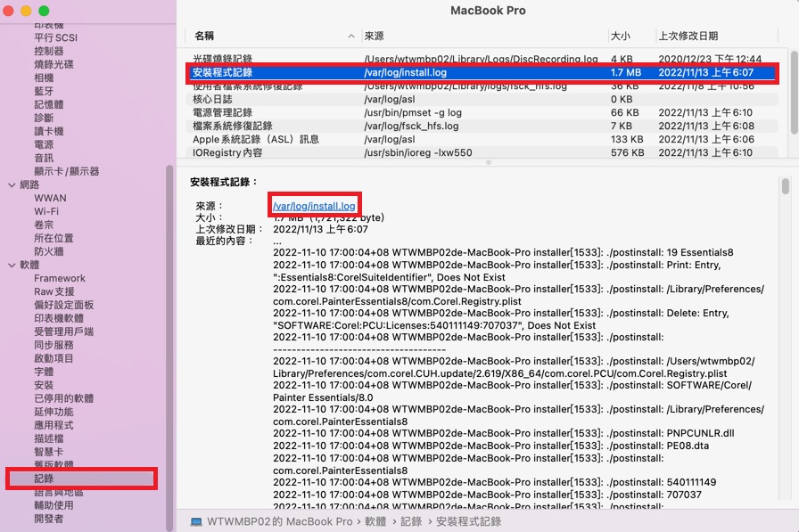
Task: Collapse the 網路 section in sidebar
Action: coord(12,185)
